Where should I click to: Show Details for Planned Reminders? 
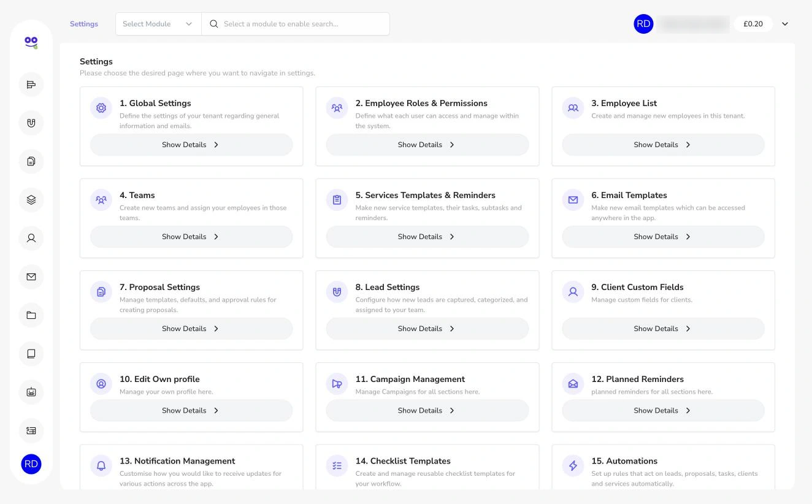663,411
